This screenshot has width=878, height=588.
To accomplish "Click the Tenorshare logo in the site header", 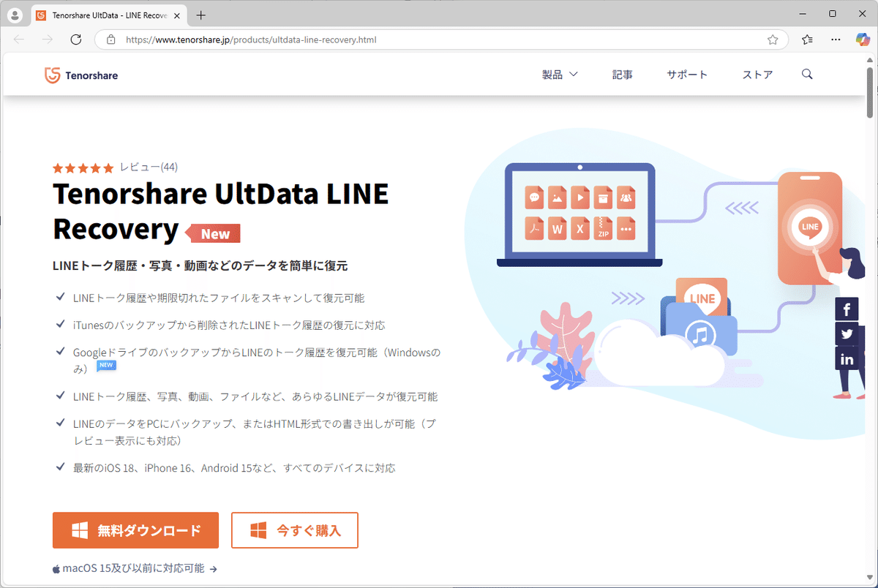I will pyautogui.click(x=80, y=75).
